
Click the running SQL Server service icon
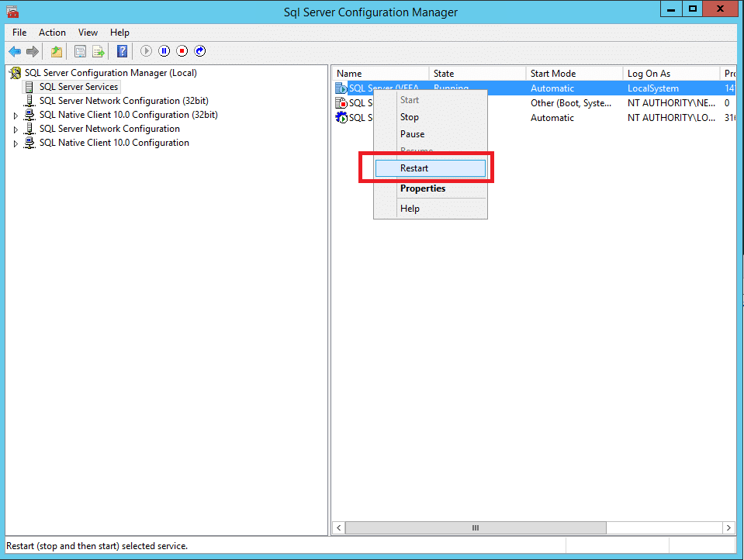pyautogui.click(x=341, y=88)
